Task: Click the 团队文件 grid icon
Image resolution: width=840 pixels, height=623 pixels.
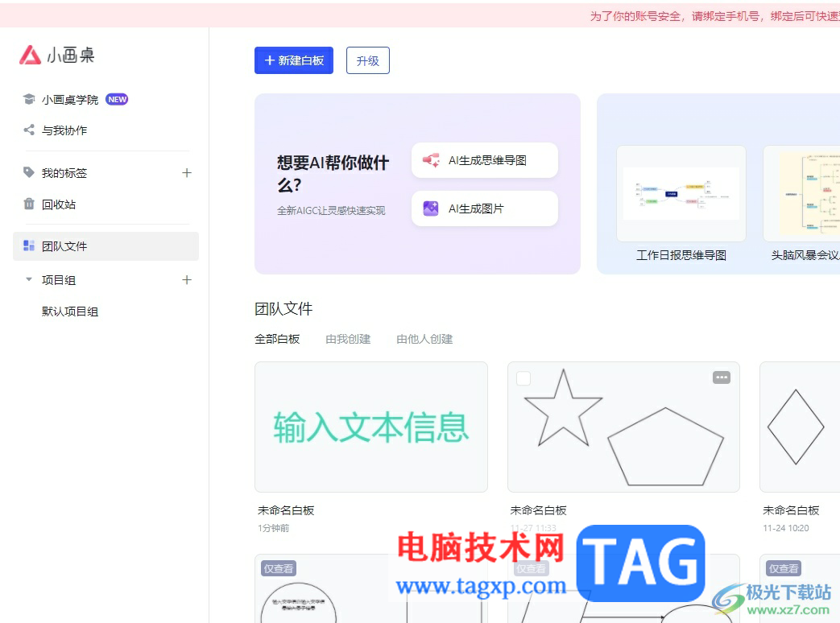Action: point(29,245)
